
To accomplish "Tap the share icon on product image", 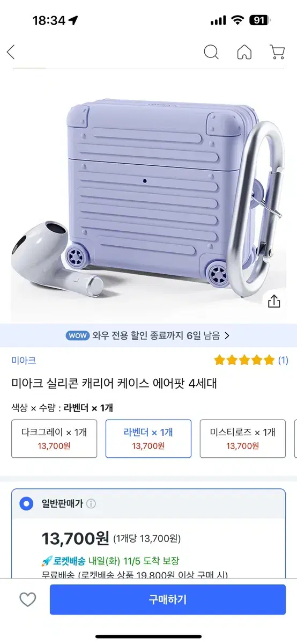I will [274, 301].
